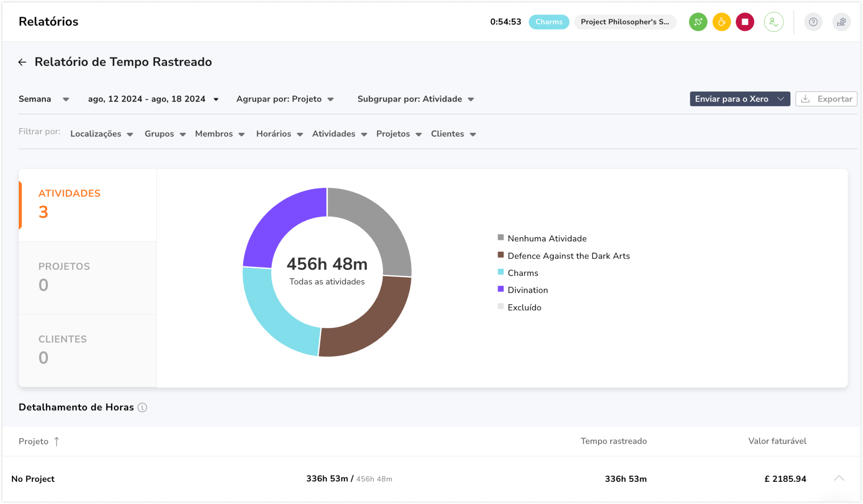Open integration settings via gear icon
This screenshot has width=863, height=504.
[x=841, y=22]
